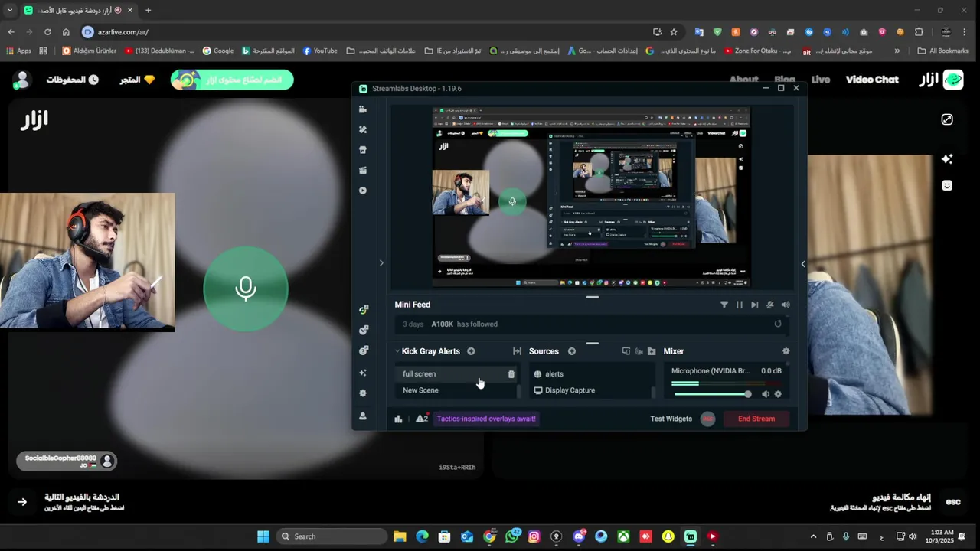980x551 pixels.
Task: Open Chrome tab search dropdown
Action: (x=9, y=10)
